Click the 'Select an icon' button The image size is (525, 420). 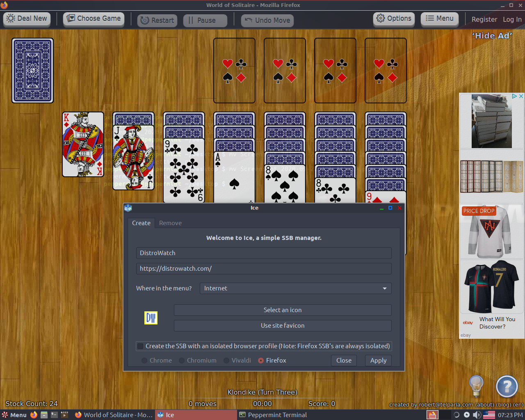283,310
